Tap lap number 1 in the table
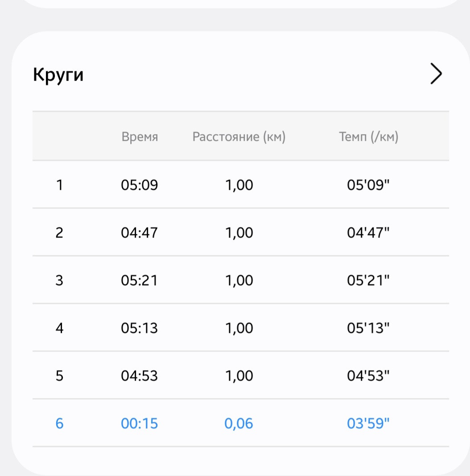 pos(60,185)
